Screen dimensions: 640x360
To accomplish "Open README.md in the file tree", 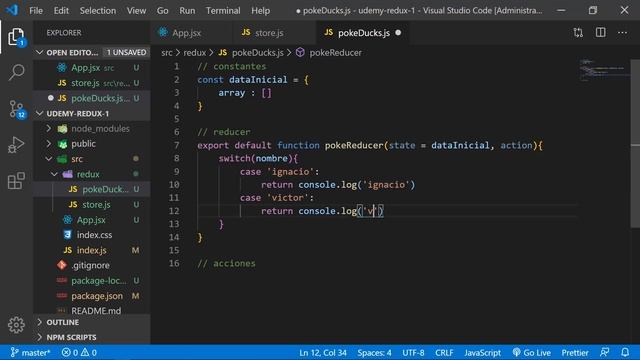I will tap(92, 311).
